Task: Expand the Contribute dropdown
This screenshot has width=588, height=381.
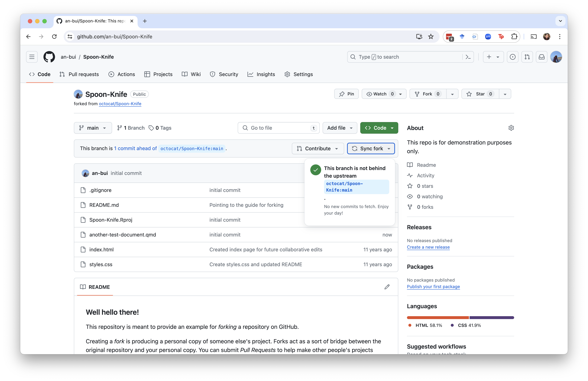Action: click(318, 148)
